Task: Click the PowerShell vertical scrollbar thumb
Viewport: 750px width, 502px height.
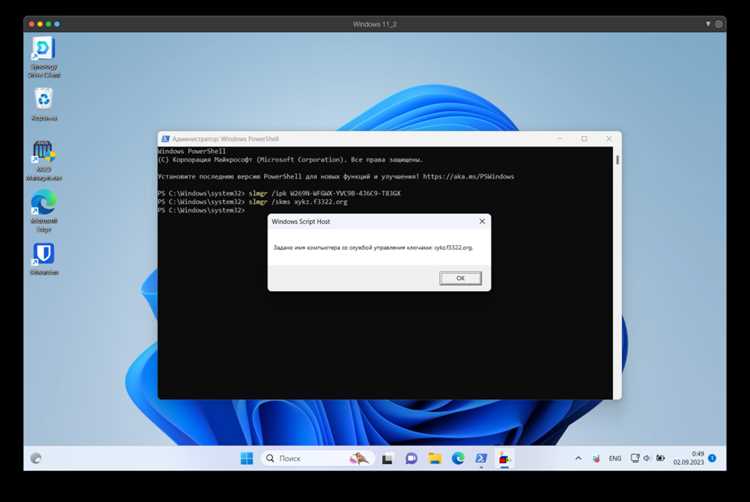Action: tap(618, 160)
